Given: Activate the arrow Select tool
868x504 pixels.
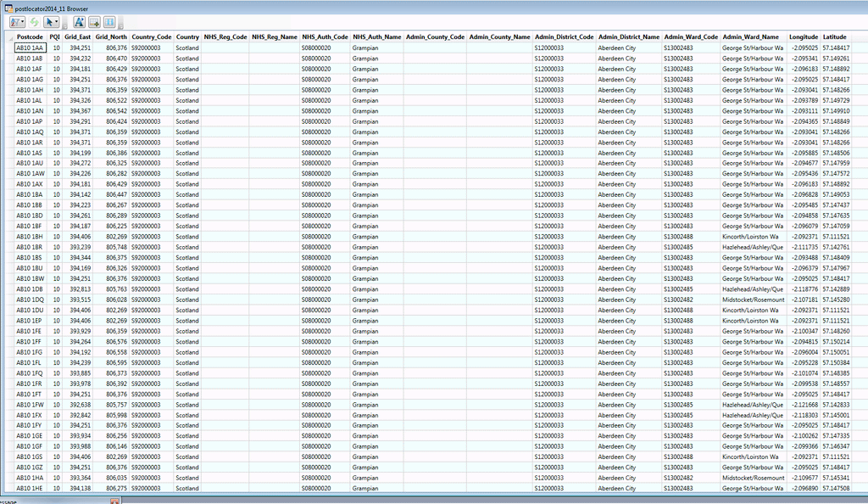Looking at the screenshot, I should click(x=50, y=22).
